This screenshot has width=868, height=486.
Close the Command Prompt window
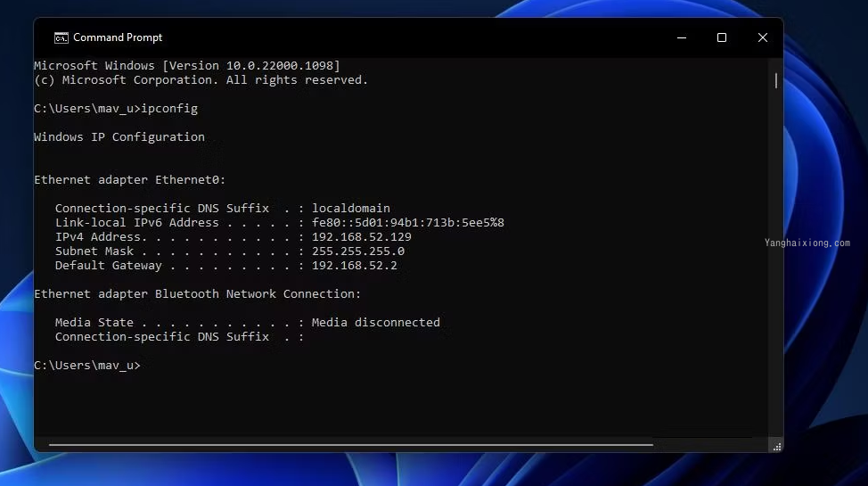762,37
